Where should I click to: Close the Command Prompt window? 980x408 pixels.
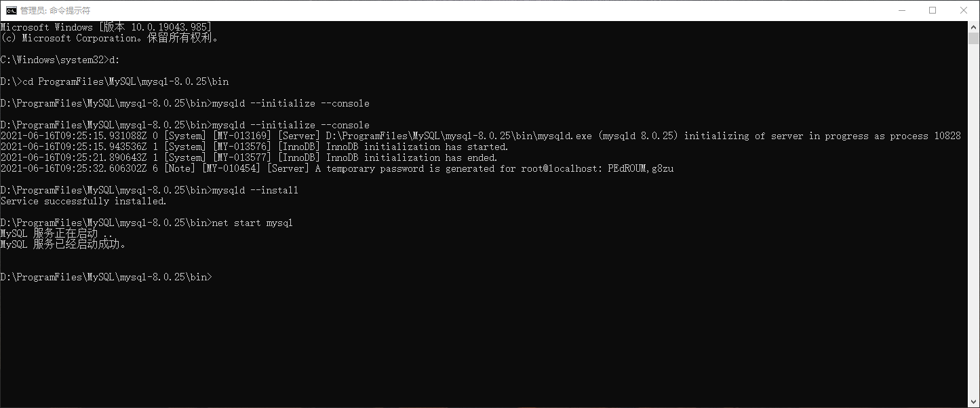[x=964, y=10]
